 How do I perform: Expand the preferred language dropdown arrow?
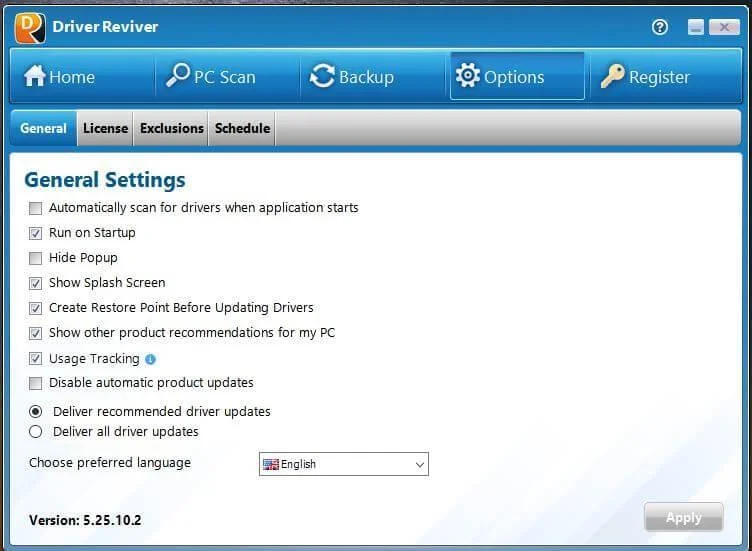pos(420,465)
